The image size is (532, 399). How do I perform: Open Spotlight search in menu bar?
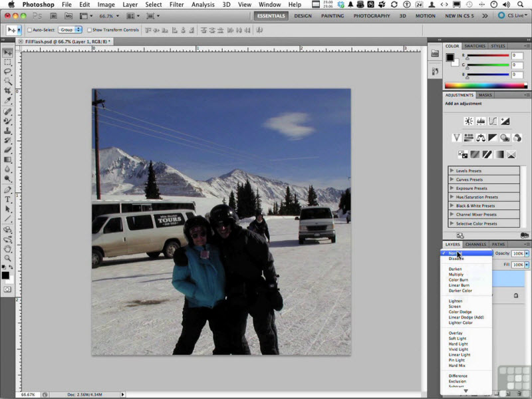521,5
